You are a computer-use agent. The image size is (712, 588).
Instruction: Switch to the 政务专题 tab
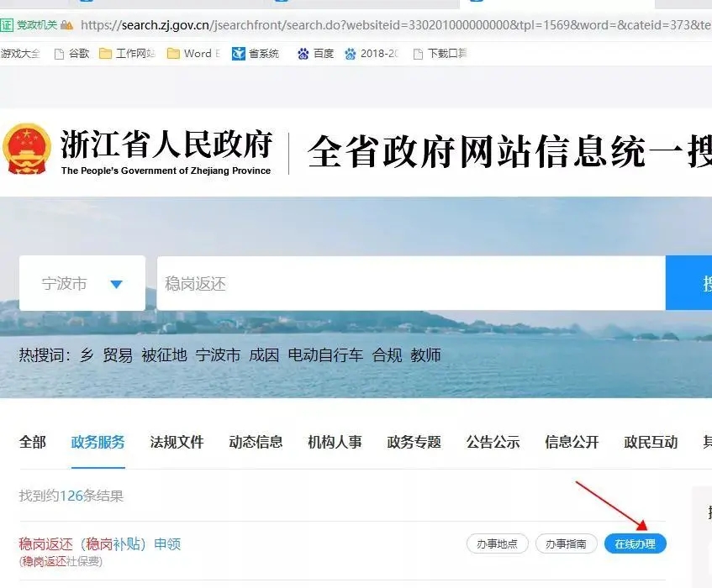point(414,442)
